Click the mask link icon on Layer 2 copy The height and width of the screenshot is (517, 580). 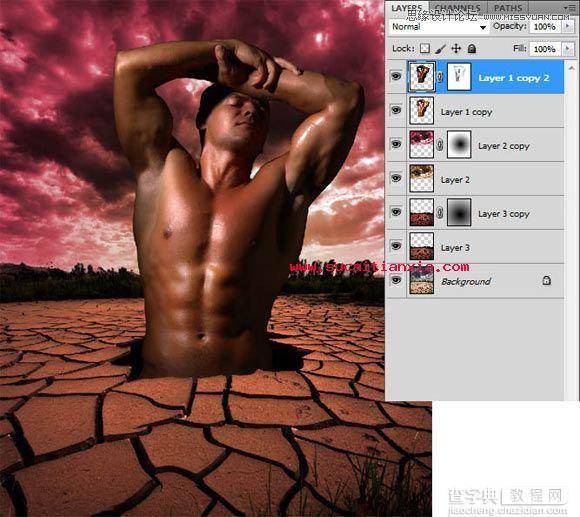440,145
